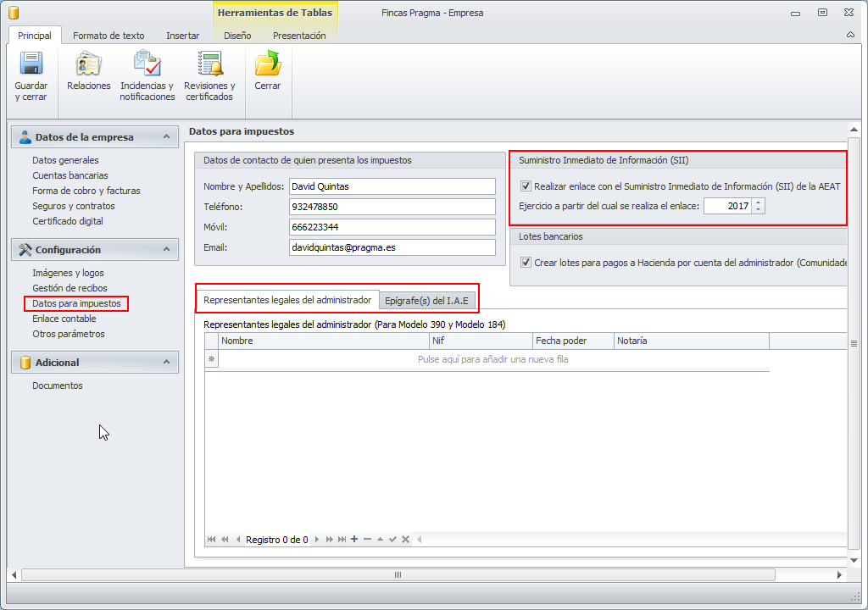The height and width of the screenshot is (610, 868).
Task: Open Incidencias y notificaciones icon
Action: (147, 63)
